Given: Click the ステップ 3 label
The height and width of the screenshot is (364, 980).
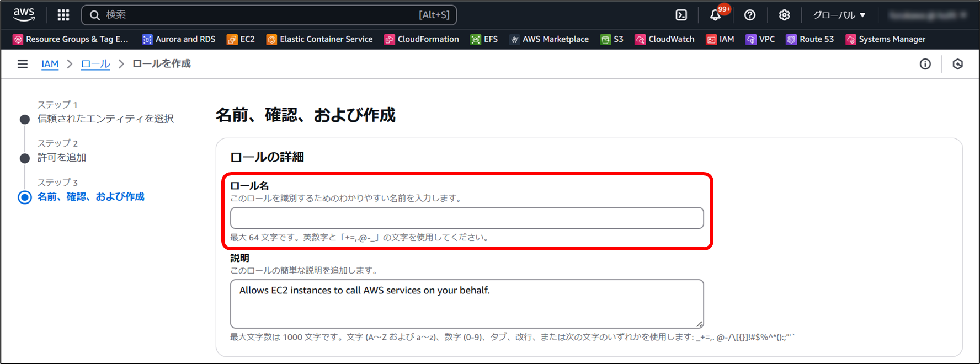Looking at the screenshot, I should tap(57, 182).
